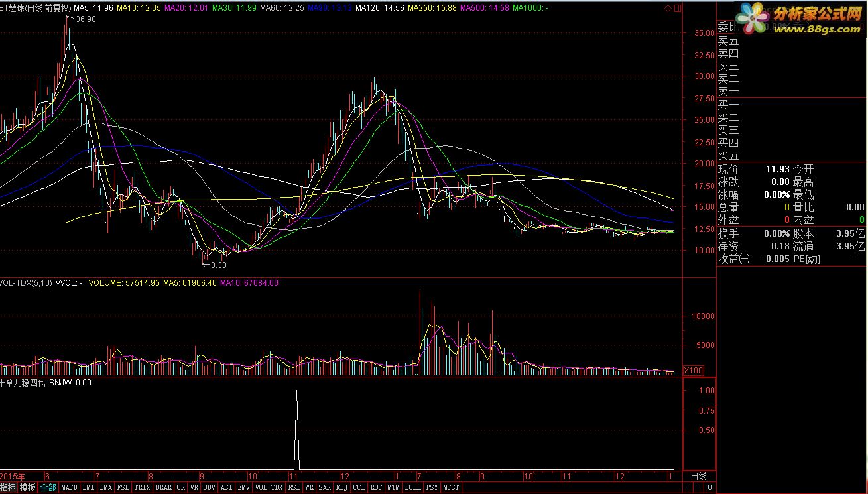
Task: Select the 全部 indicator tab
Action: 48,487
